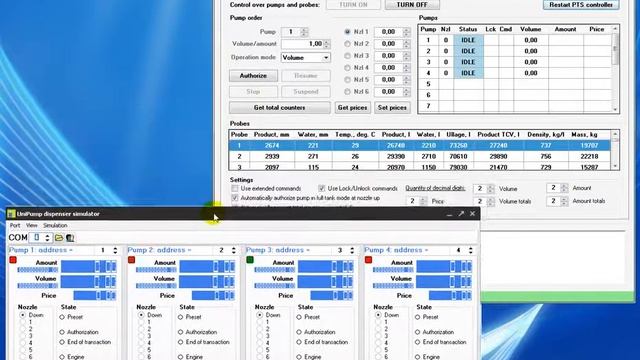Select probe 1 row in Probes table

(x=420, y=146)
